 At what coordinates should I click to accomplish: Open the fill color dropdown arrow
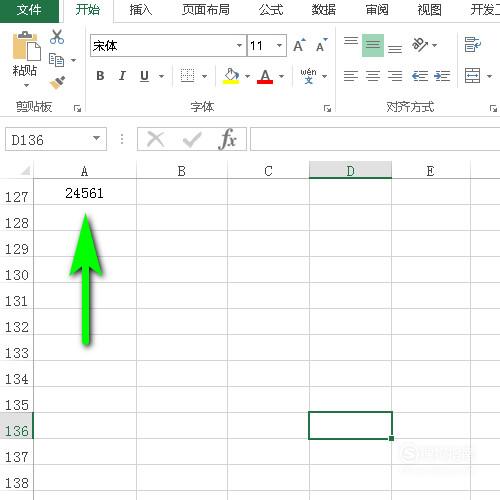click(247, 76)
